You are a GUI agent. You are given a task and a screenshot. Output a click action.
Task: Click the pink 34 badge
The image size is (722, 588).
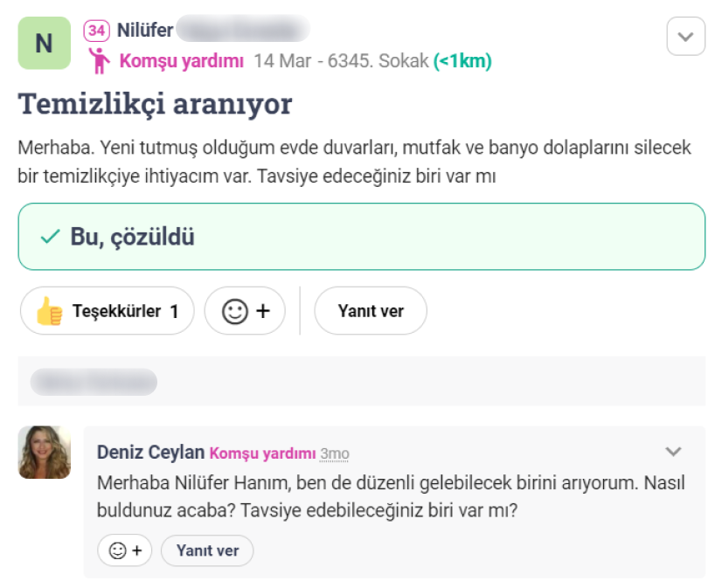pos(96,31)
